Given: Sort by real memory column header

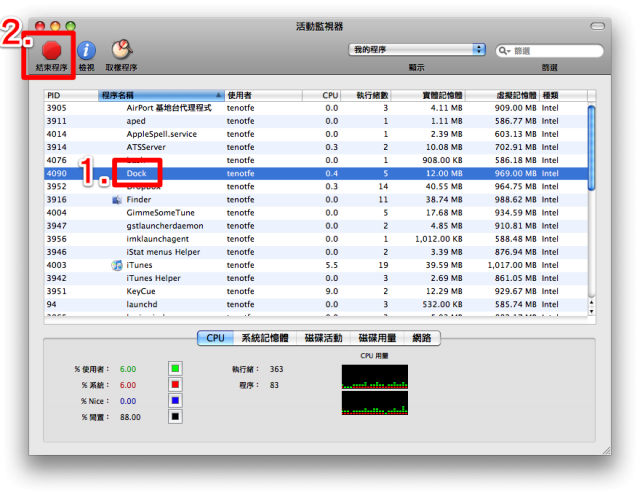Looking at the screenshot, I should point(428,95).
